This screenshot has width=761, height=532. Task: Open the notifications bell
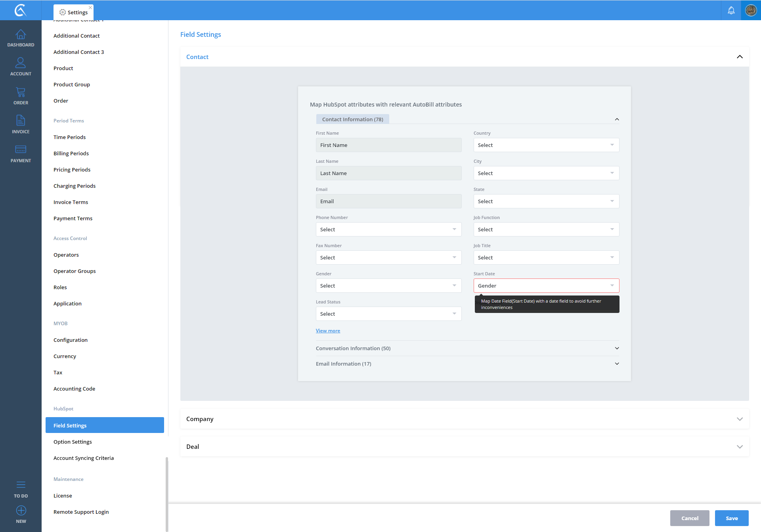coord(731,10)
